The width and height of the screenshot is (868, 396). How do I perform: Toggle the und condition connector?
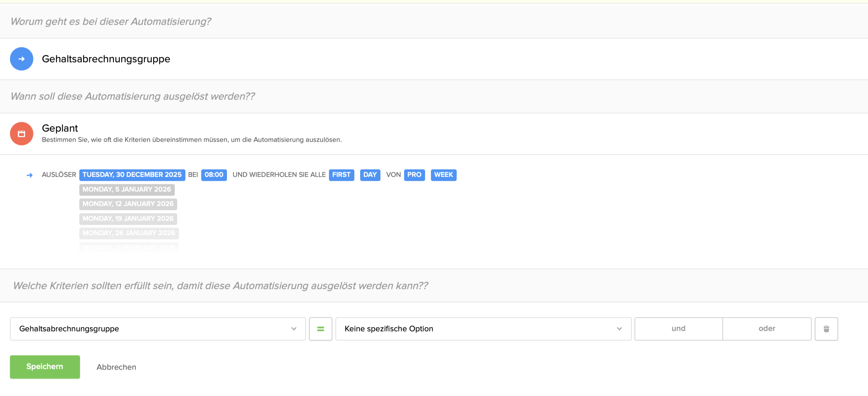[x=678, y=328]
